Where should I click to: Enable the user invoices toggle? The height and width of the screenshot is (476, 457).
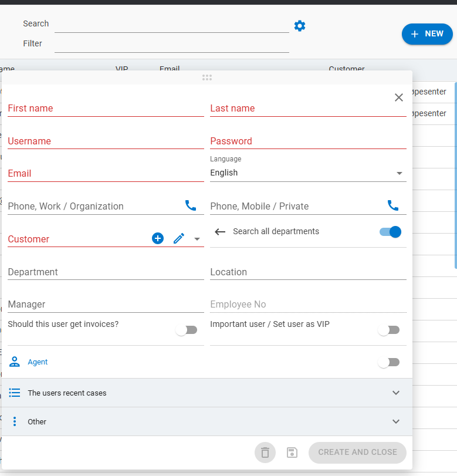click(187, 330)
